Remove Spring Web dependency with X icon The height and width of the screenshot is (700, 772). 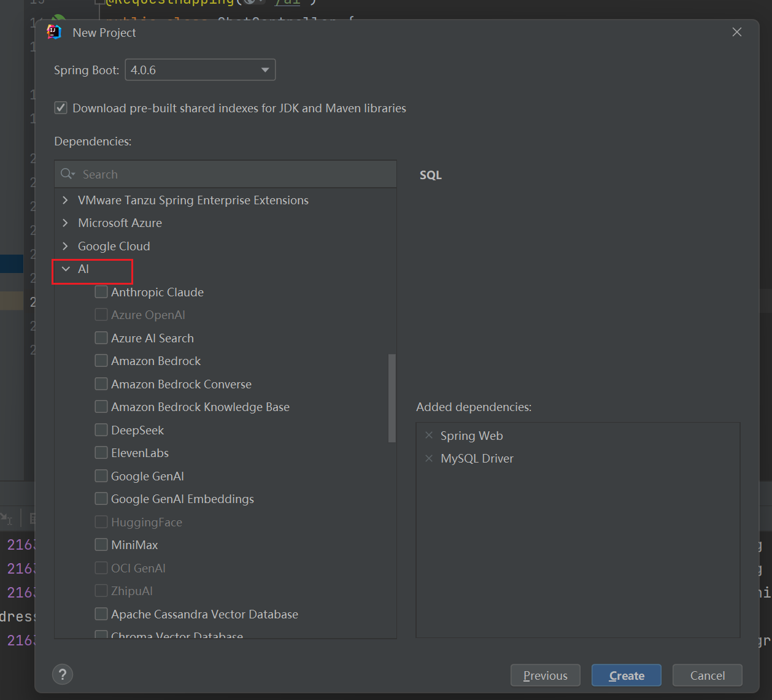(x=429, y=435)
